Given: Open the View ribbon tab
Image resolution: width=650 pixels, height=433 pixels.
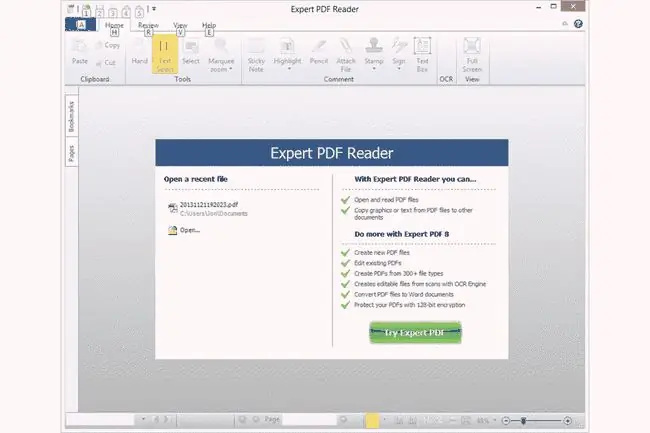Looking at the screenshot, I should 180,25.
